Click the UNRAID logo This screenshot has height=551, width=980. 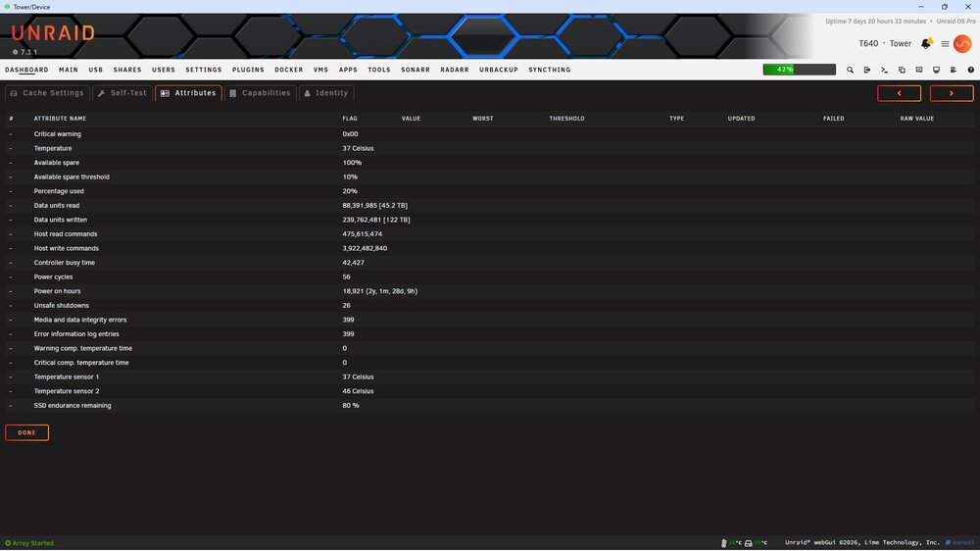point(53,33)
